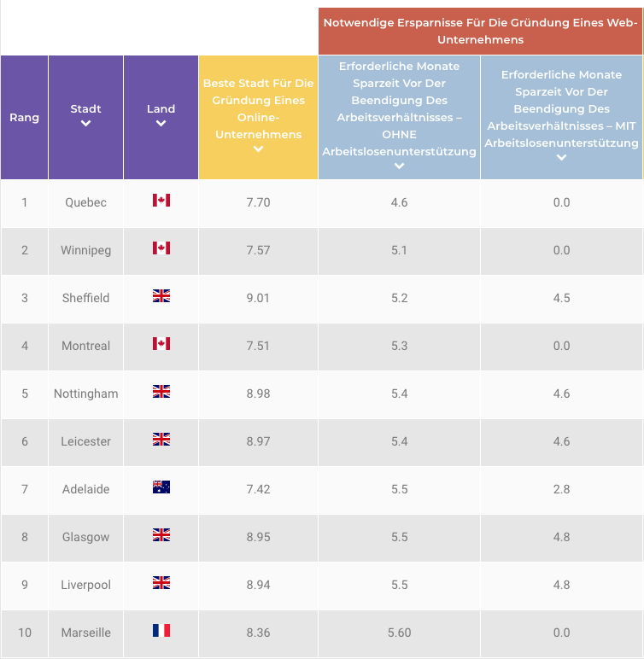The height and width of the screenshot is (659, 644).
Task: Click the UK flag next to Liverpool
Action: [161, 583]
